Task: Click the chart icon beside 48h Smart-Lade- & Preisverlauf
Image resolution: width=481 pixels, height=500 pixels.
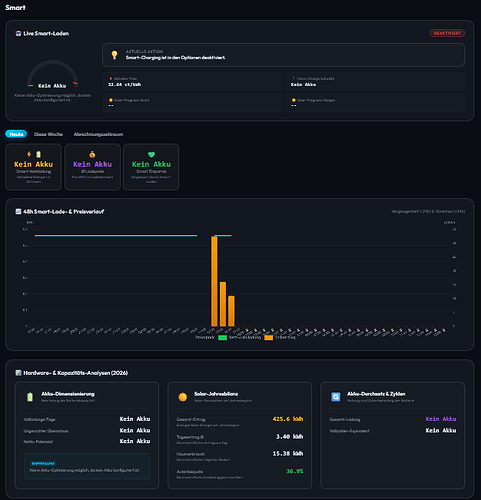Action: 18,211
